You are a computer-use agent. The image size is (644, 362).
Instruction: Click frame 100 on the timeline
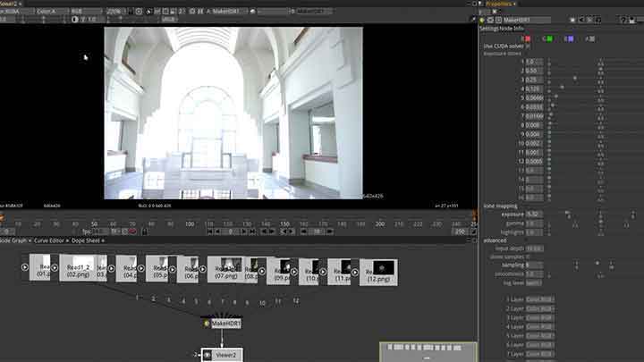point(190,224)
